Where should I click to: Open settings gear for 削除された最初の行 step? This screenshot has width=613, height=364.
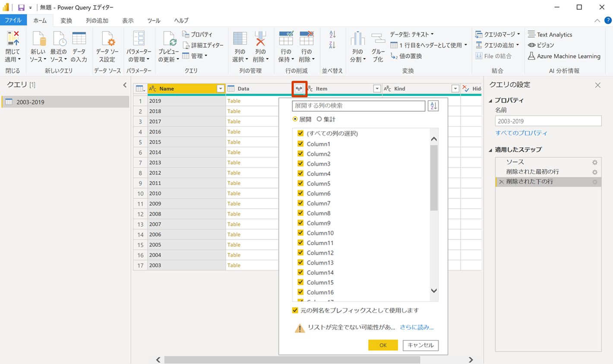[595, 172]
